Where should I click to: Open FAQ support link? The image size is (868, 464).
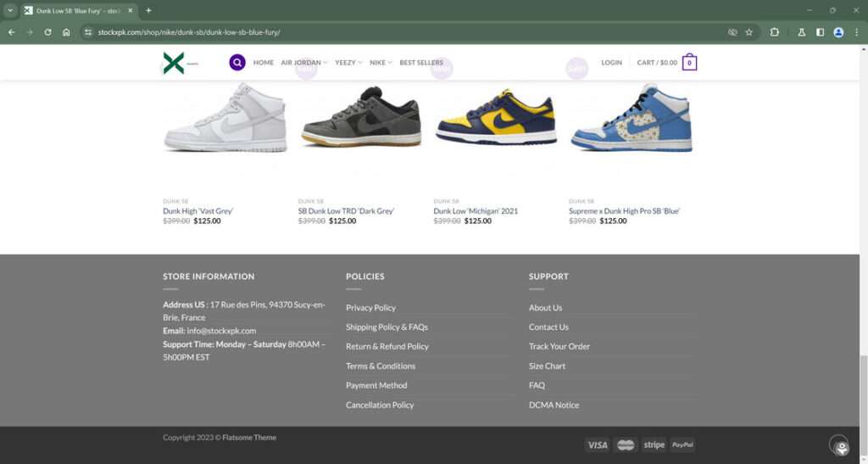[x=537, y=385]
